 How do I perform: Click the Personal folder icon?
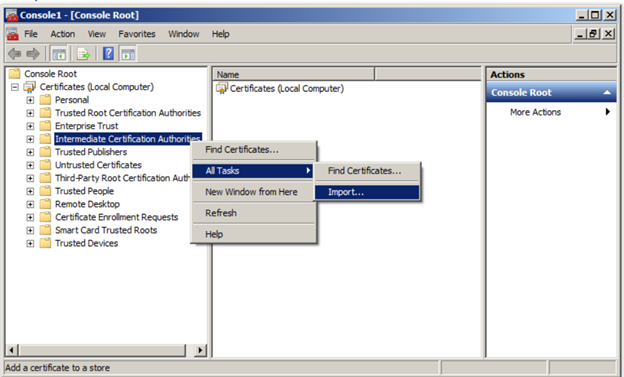click(x=45, y=100)
